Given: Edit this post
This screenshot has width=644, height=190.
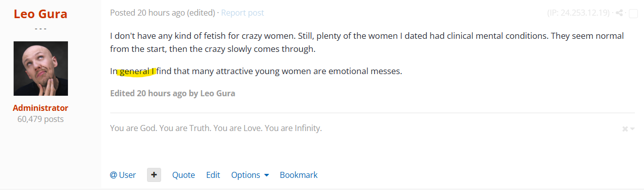Looking at the screenshot, I should pos(213,175).
